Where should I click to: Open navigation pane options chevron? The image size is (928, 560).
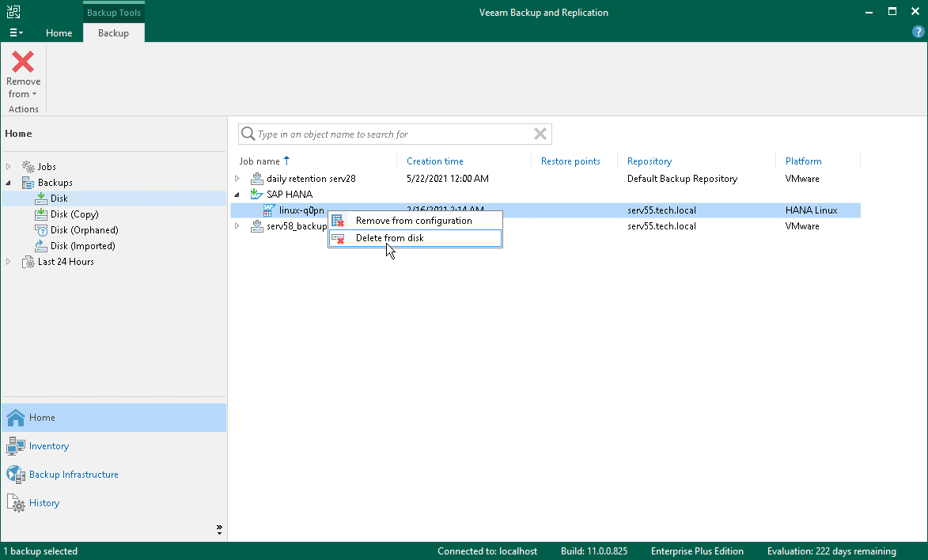[219, 528]
